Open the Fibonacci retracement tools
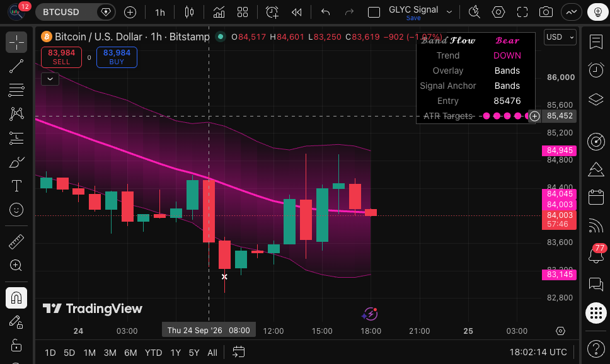Screen dimensions: 610x364 click(16, 90)
